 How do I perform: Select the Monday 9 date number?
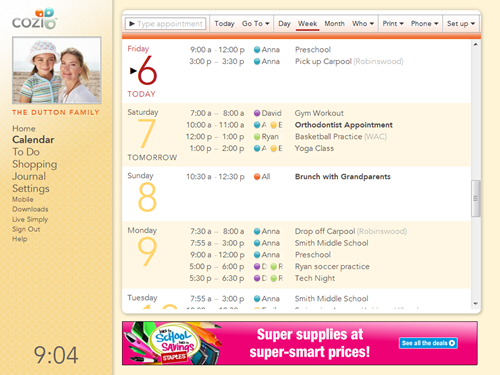coord(147,252)
